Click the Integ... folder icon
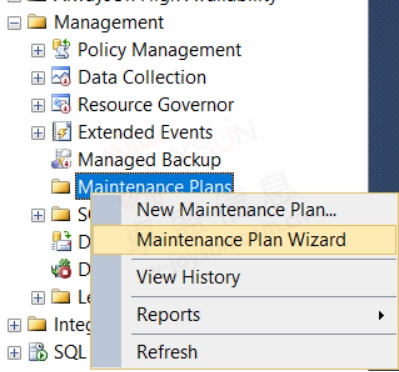Image resolution: width=399 pixels, height=372 pixels. pyautogui.click(x=37, y=324)
